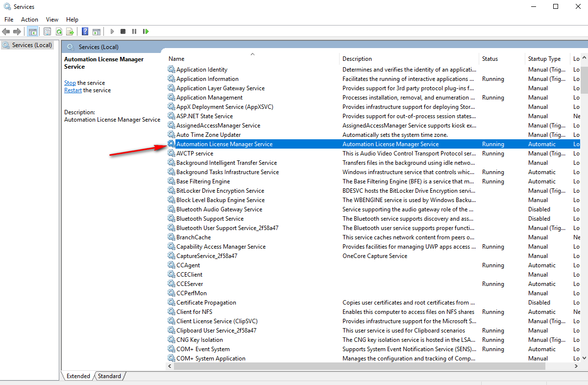Sort by the Status column header
588x385 pixels.
point(502,59)
